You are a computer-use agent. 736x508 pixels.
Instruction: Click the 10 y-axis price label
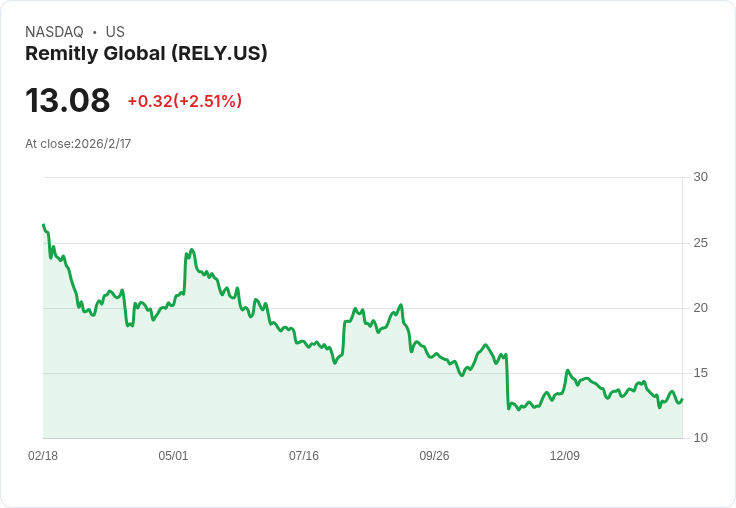tap(700, 438)
